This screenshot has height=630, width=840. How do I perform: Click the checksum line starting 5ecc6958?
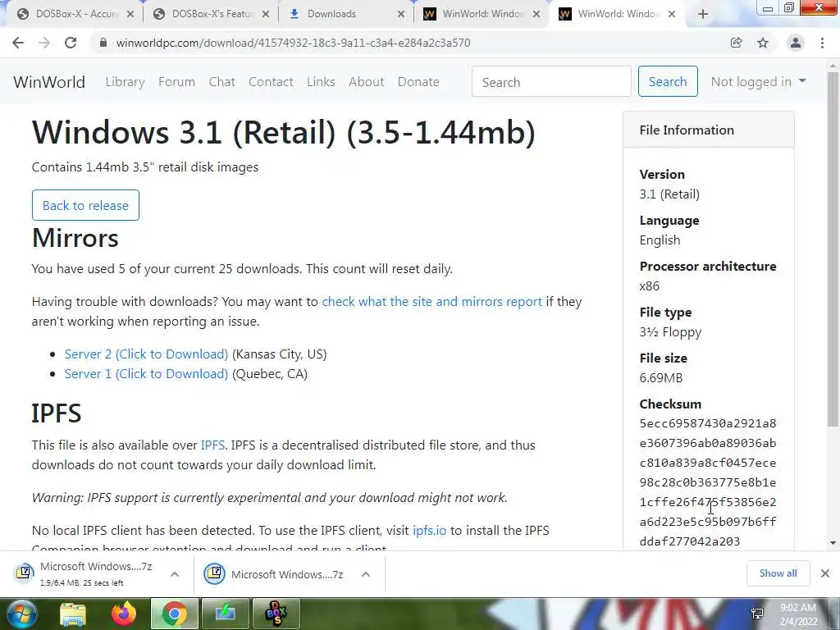pyautogui.click(x=708, y=424)
